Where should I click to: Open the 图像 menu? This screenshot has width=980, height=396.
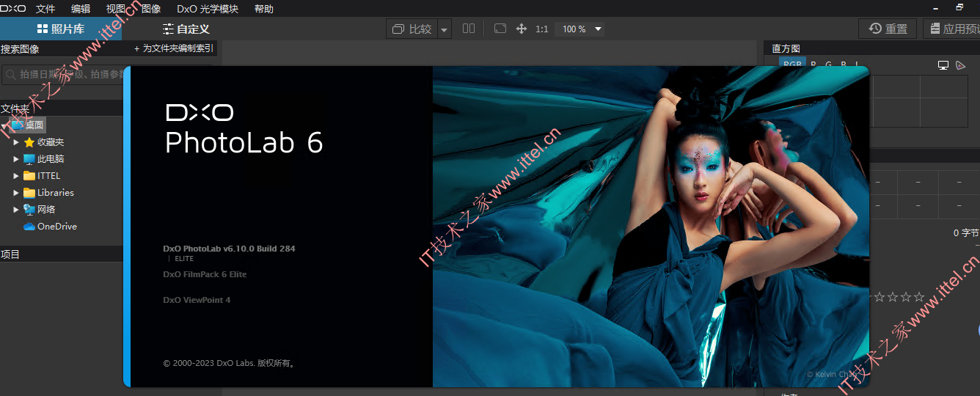(x=151, y=9)
